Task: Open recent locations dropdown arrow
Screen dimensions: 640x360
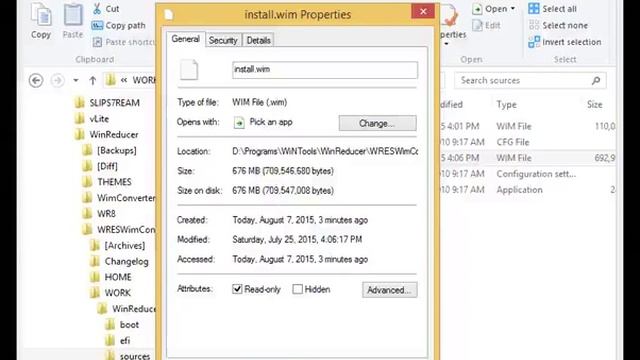Action: click(x=76, y=80)
